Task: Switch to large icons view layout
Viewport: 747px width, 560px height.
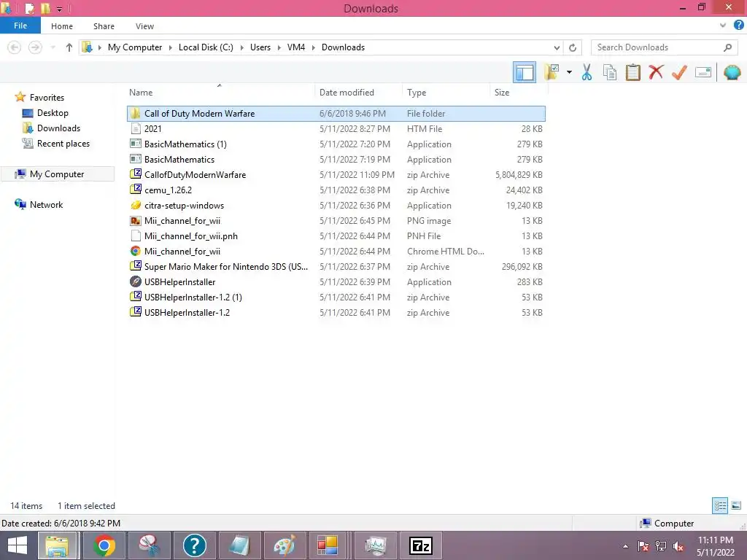Action: coord(736,506)
